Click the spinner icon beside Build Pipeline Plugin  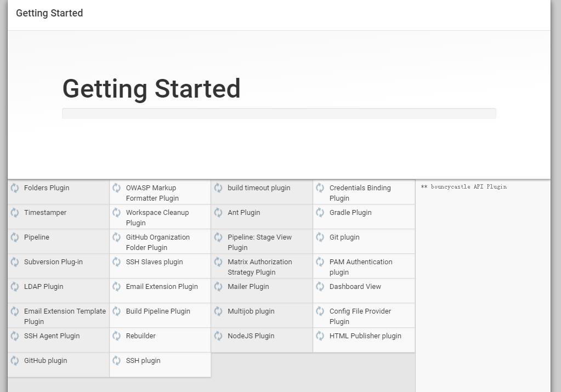coord(117,311)
